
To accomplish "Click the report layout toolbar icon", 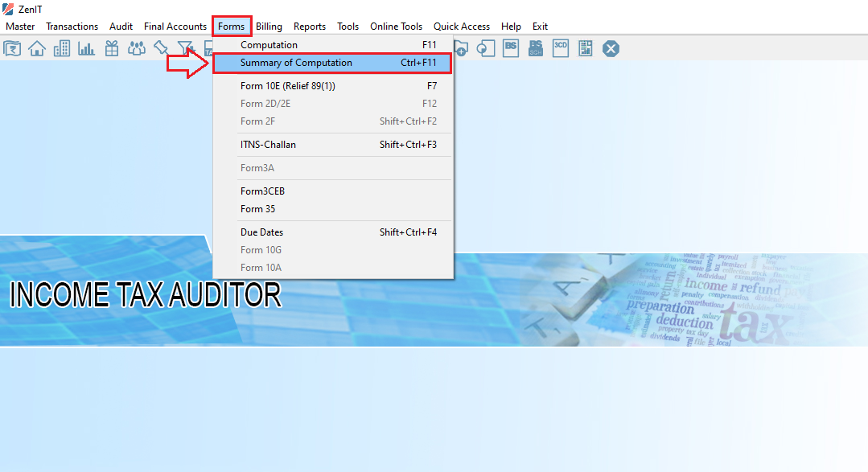I will [x=585, y=48].
